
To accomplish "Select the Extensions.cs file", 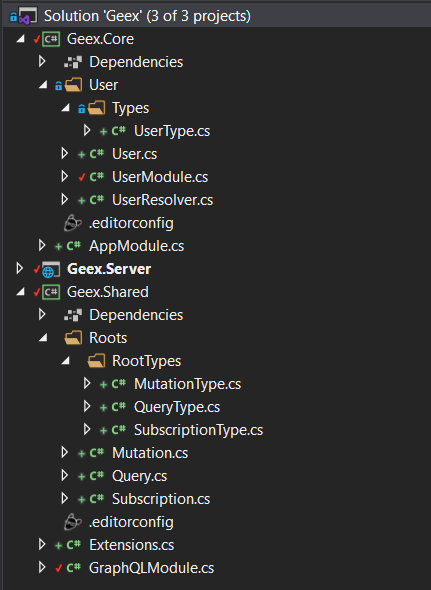I will pos(131,545).
